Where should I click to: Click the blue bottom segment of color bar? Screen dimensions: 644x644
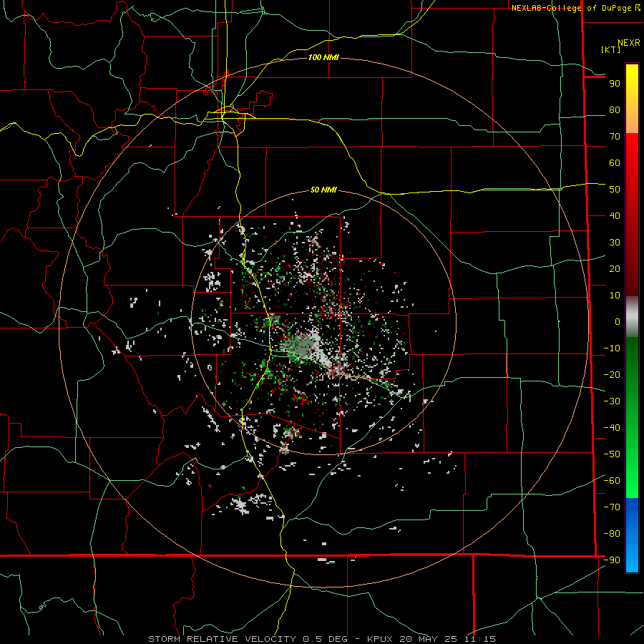632,535
